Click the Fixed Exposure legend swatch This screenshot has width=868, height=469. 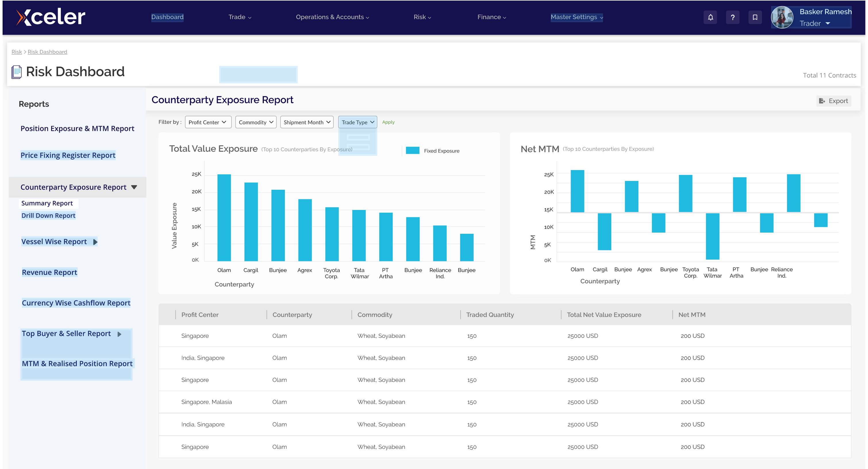tap(412, 150)
